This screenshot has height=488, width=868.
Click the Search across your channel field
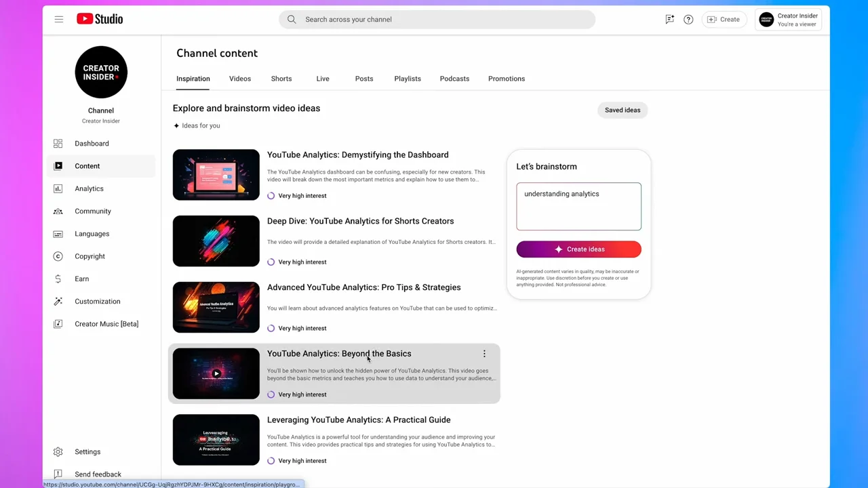pos(437,19)
